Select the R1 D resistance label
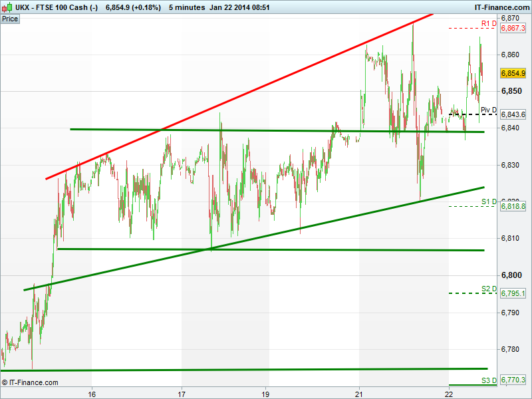The width and height of the screenshot is (532, 399). point(489,23)
